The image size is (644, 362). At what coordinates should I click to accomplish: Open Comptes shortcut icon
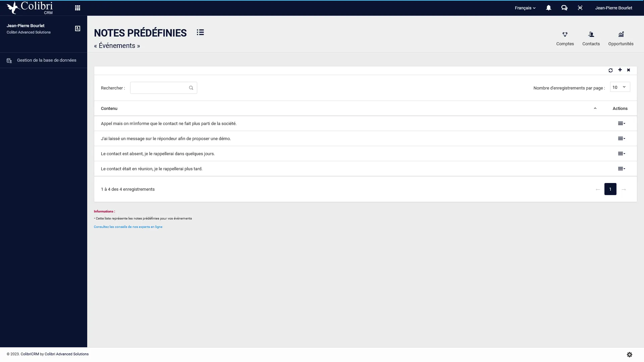coord(565,34)
